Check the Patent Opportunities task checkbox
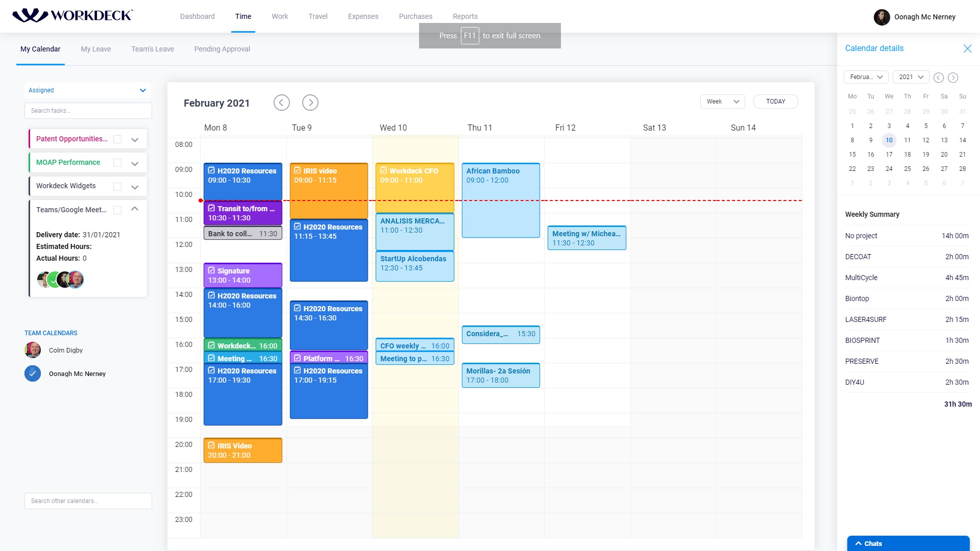 pyautogui.click(x=117, y=139)
